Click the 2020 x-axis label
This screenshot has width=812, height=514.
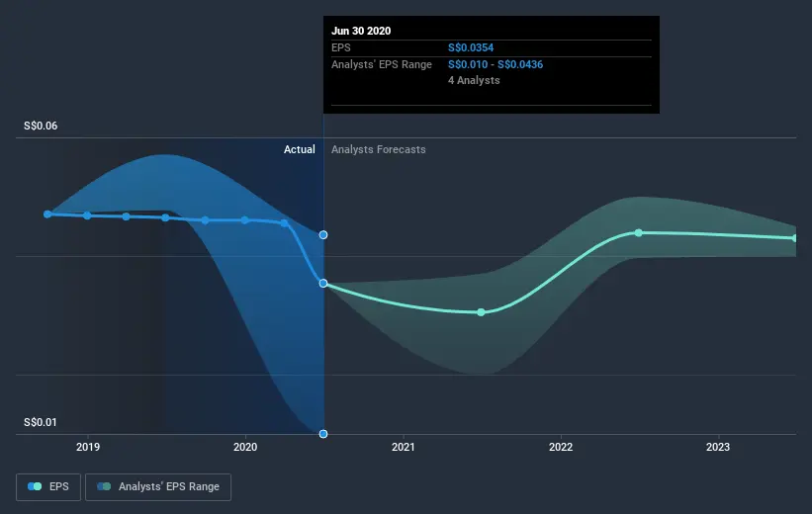(x=245, y=447)
